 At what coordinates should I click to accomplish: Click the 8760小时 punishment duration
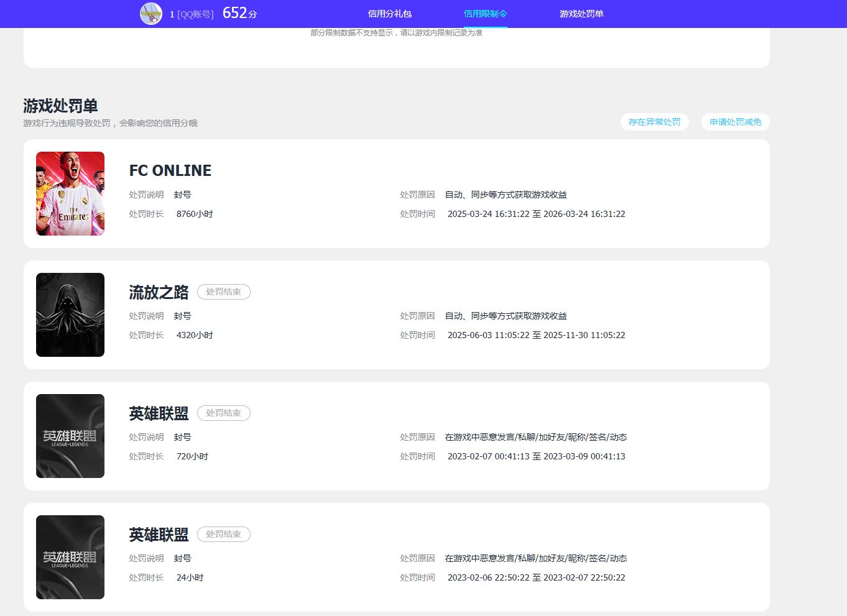coord(195,214)
